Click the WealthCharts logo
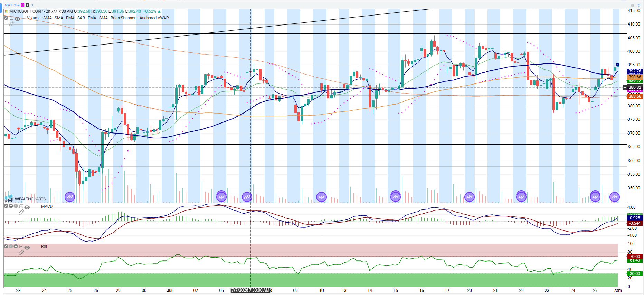644x295 pixels. tap(25, 198)
